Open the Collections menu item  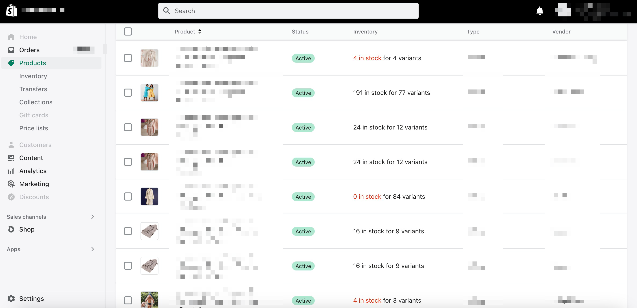pos(36,102)
